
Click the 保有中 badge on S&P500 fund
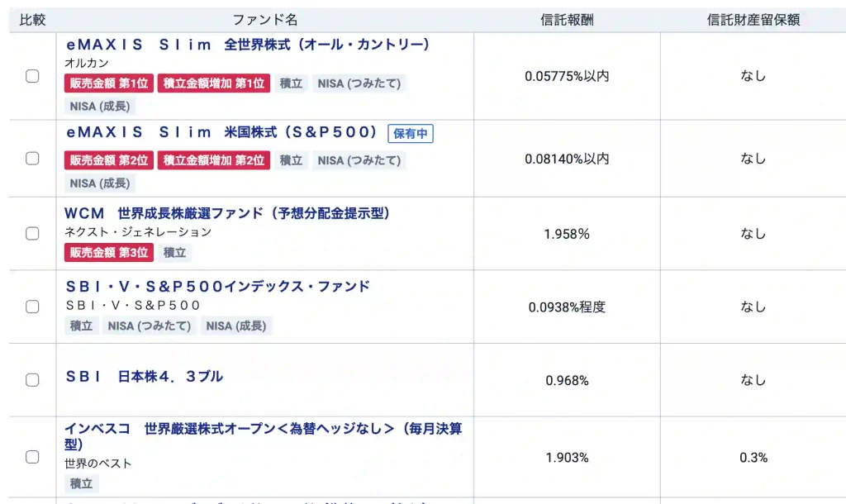411,133
